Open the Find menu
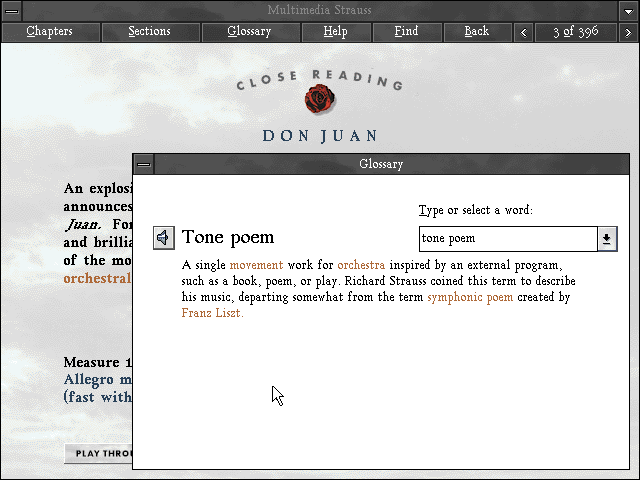 (x=407, y=32)
